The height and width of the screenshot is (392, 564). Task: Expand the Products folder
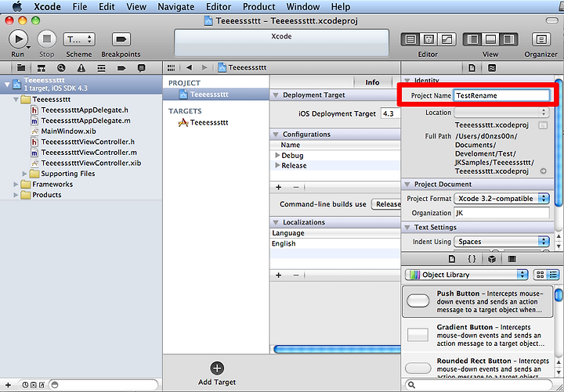click(16, 195)
